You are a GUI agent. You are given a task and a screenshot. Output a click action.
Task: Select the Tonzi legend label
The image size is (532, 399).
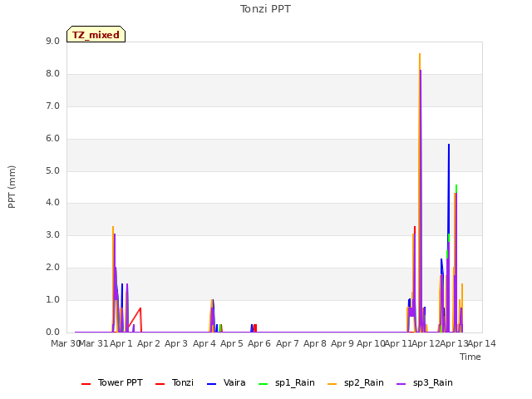click(x=183, y=382)
